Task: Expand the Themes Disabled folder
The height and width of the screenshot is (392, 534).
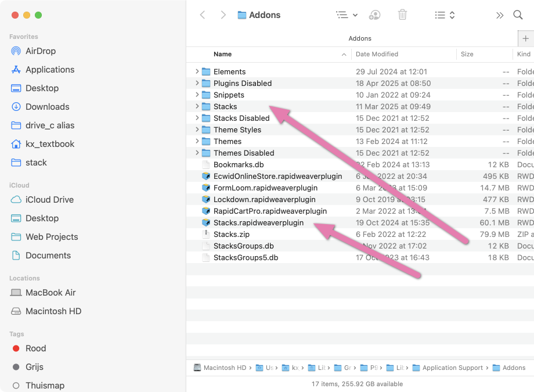Action: (x=197, y=152)
